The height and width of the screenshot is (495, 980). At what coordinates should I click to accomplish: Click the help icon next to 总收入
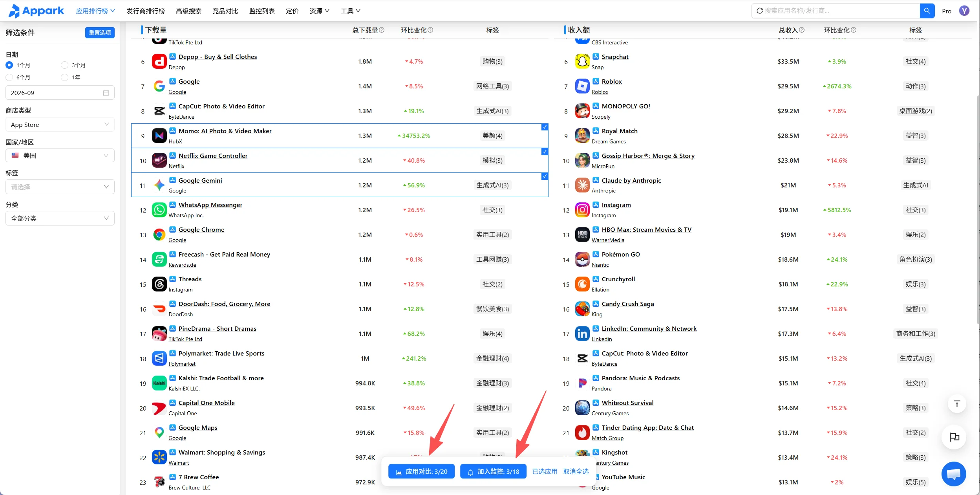(x=802, y=30)
